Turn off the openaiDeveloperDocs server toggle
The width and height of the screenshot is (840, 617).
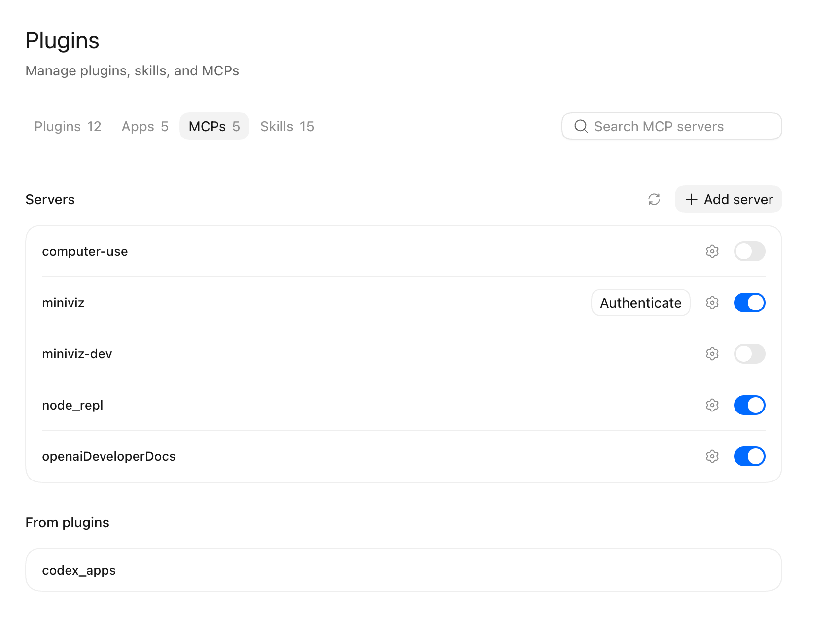click(x=749, y=456)
